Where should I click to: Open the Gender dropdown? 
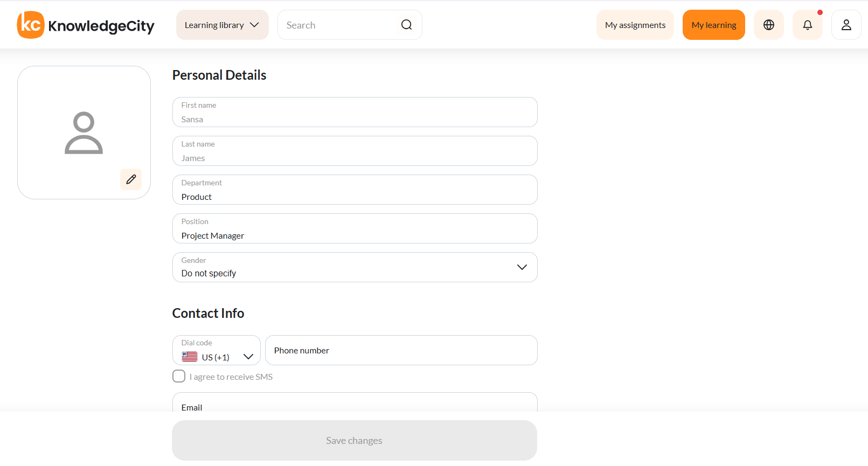[355, 267]
